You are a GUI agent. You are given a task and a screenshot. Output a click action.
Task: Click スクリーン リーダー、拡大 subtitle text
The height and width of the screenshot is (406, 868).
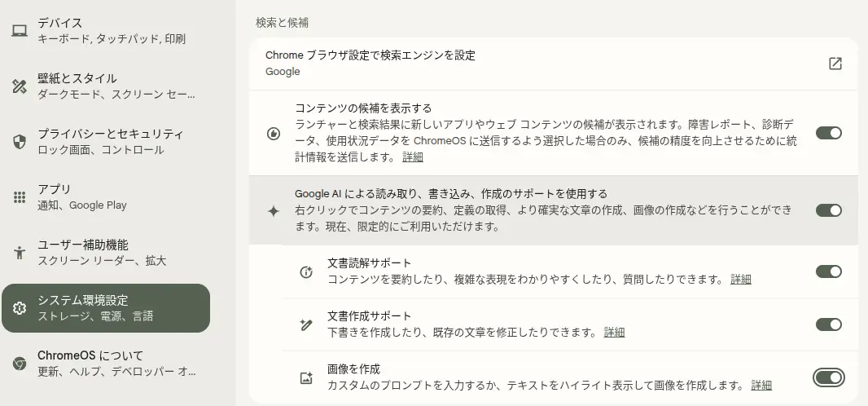coord(102,261)
